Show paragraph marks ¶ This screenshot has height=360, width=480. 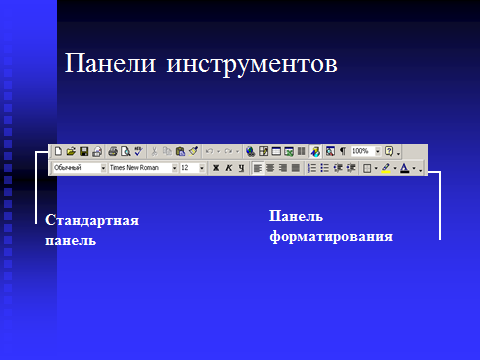pyautogui.click(x=343, y=151)
